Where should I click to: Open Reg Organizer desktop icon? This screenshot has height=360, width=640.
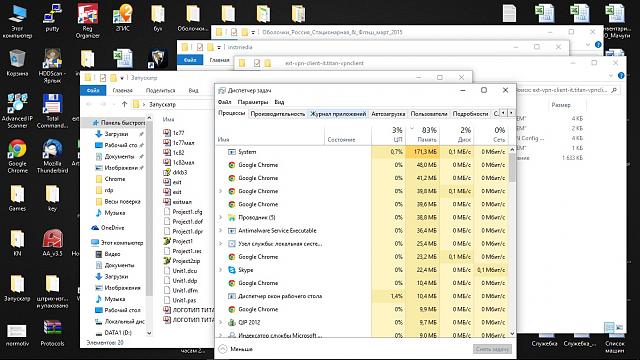(x=87, y=21)
